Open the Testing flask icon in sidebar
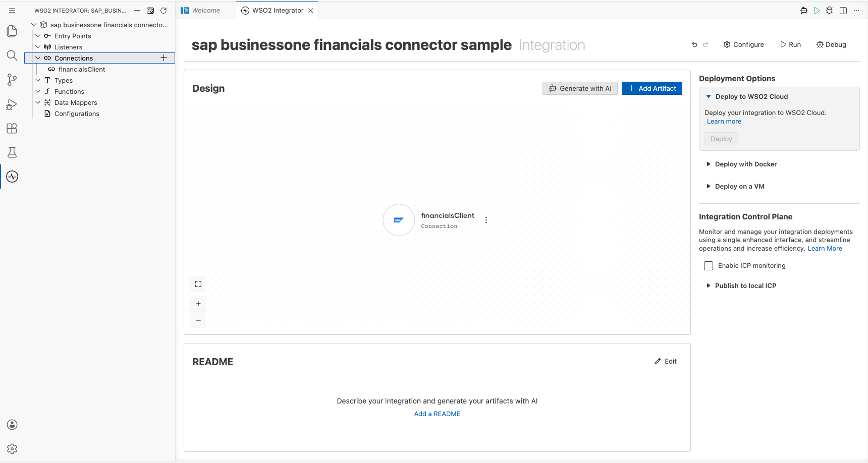 point(12,152)
